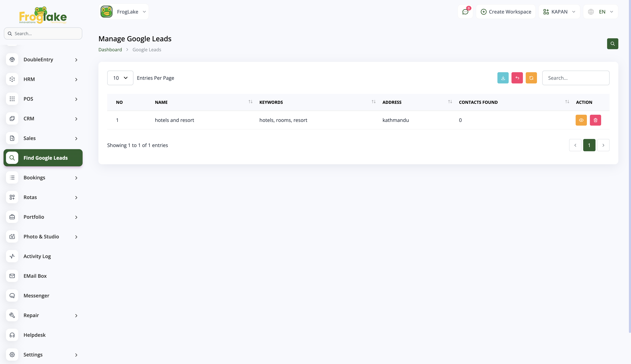631x364 pixels.
Task: Sort table by Name column
Action: tap(250, 102)
